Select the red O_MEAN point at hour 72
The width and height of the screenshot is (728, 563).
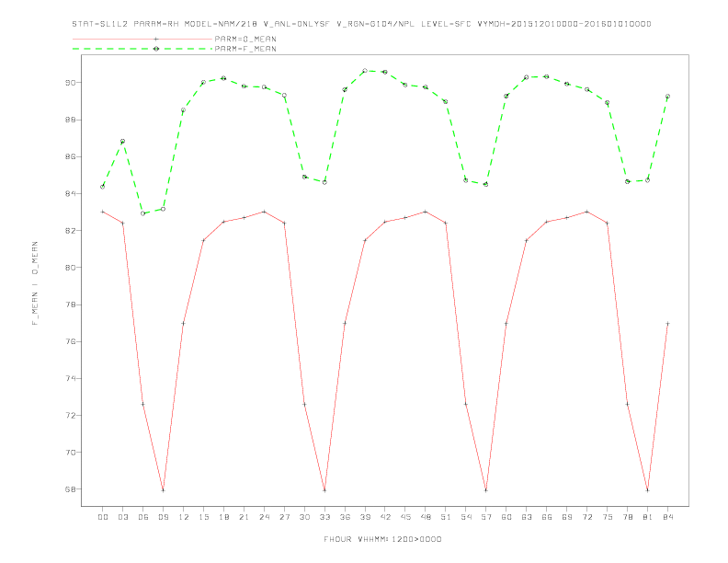[x=586, y=212]
